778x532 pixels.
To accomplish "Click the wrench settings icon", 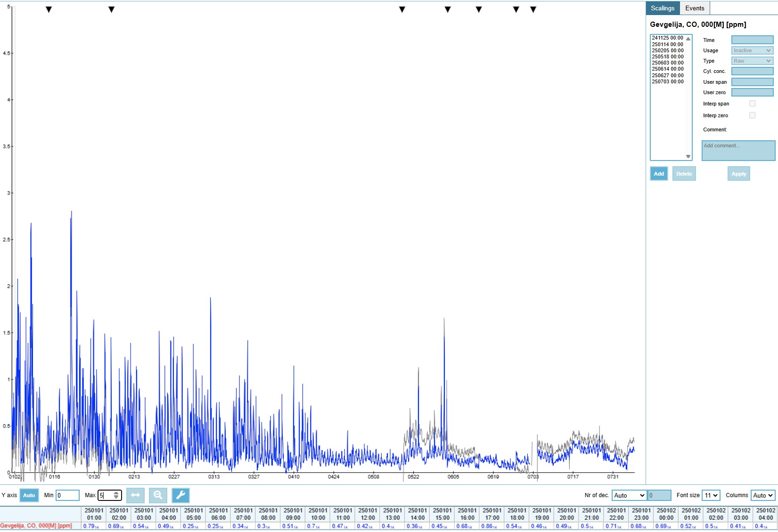I will [180, 495].
